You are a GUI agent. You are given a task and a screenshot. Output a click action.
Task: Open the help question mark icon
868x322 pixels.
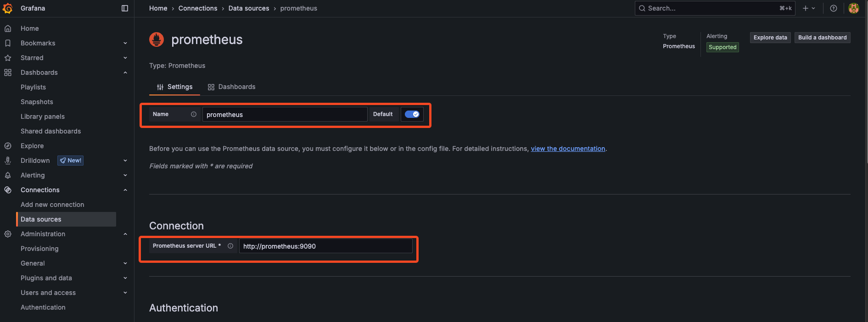coord(834,8)
